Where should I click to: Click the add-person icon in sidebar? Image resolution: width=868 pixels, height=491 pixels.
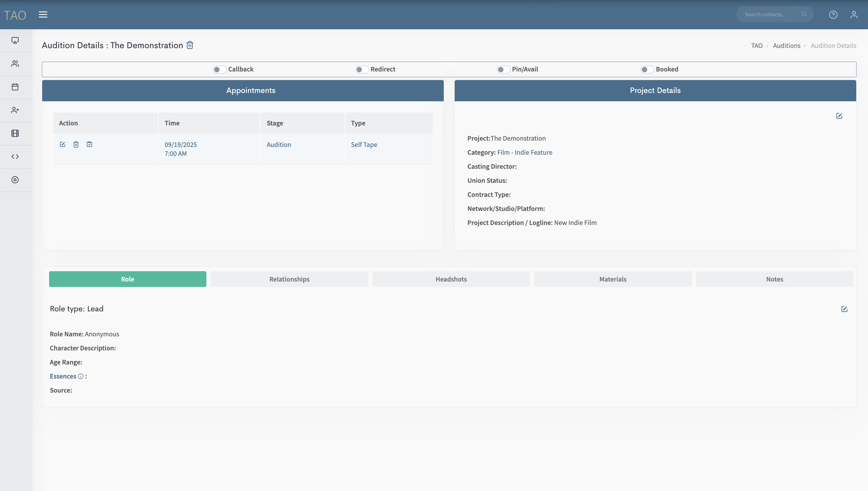pos(15,110)
